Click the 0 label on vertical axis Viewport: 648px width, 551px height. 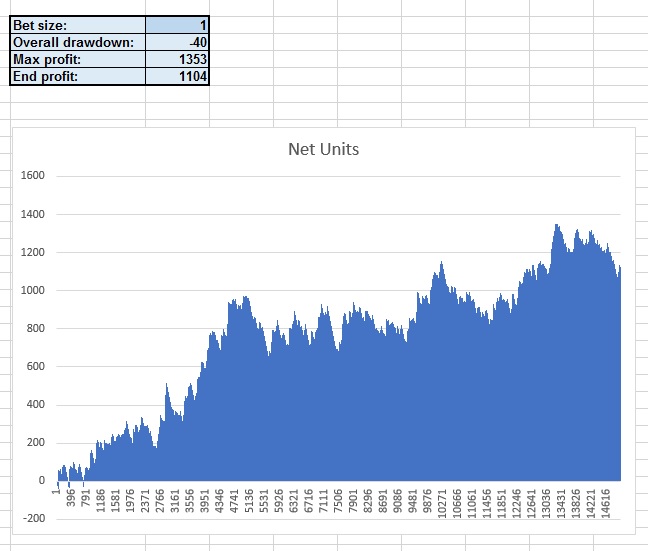coord(41,481)
